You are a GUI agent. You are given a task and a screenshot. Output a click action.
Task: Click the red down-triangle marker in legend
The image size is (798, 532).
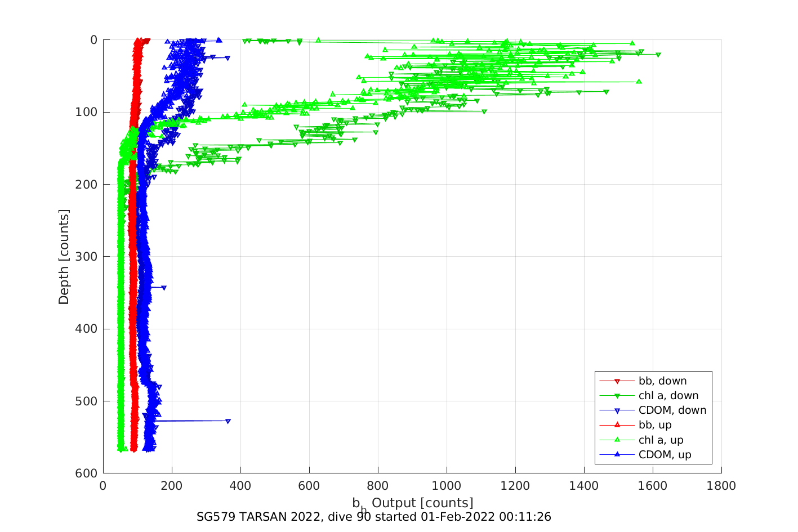(x=617, y=381)
